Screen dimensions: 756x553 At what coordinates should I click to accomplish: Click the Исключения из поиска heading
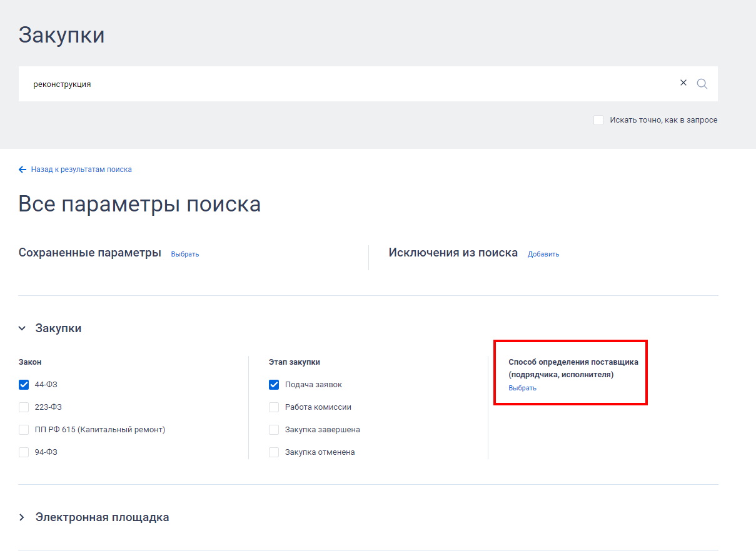point(453,253)
